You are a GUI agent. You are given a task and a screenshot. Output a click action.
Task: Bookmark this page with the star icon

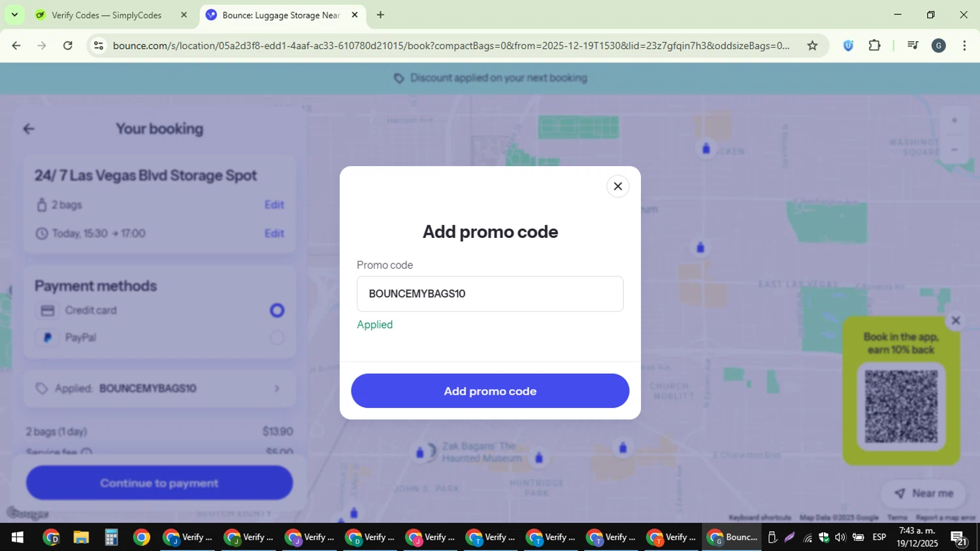click(x=812, y=46)
